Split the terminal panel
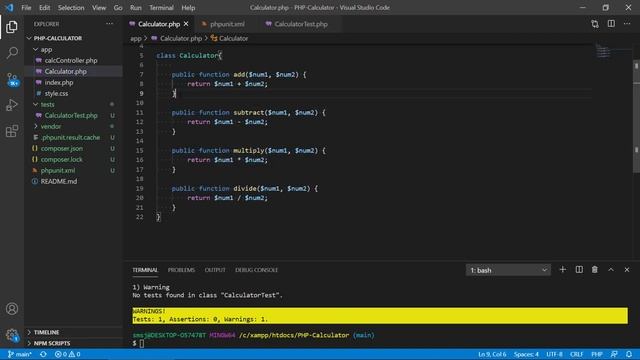Image resolution: width=640 pixels, height=360 pixels. [579, 270]
